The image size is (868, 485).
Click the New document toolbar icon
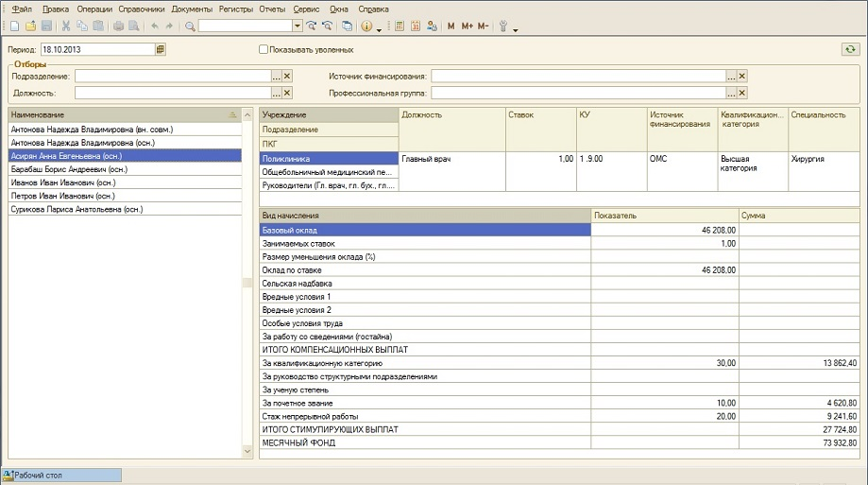[16, 26]
